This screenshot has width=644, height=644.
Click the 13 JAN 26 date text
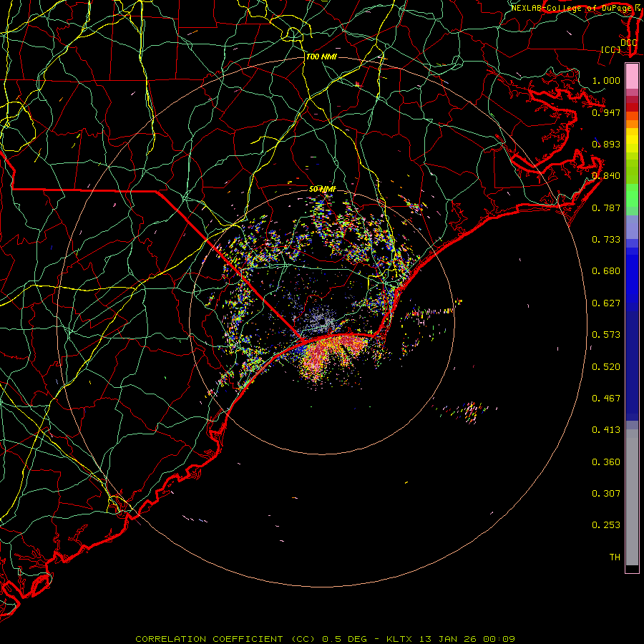pyautogui.click(x=449, y=639)
